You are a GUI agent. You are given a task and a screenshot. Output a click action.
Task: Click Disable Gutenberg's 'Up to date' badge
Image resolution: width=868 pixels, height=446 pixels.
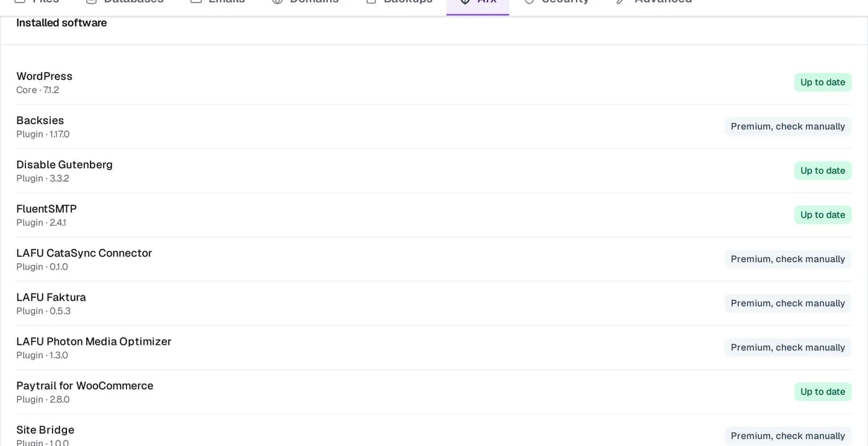pos(823,171)
